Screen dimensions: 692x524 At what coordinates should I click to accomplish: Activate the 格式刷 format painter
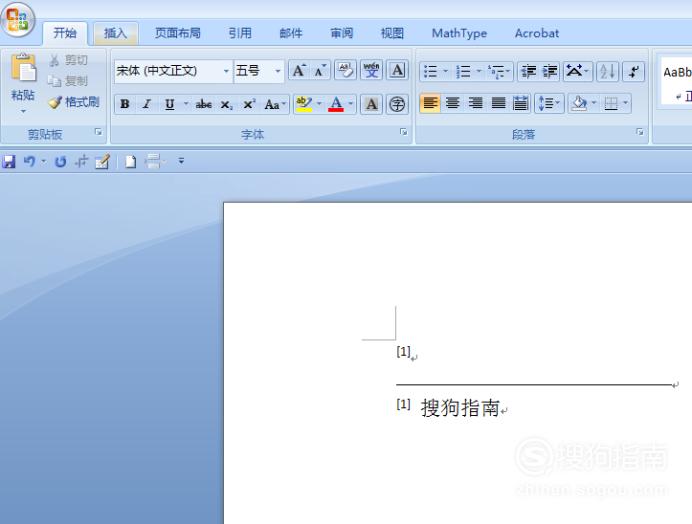(x=74, y=102)
